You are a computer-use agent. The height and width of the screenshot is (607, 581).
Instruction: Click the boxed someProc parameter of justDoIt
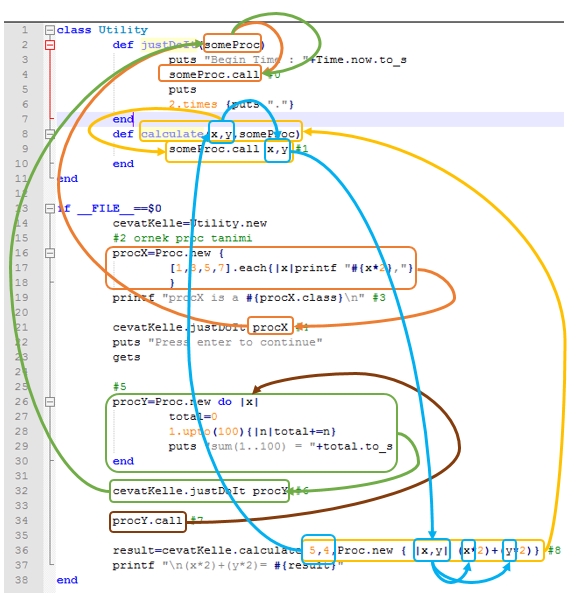(232, 45)
